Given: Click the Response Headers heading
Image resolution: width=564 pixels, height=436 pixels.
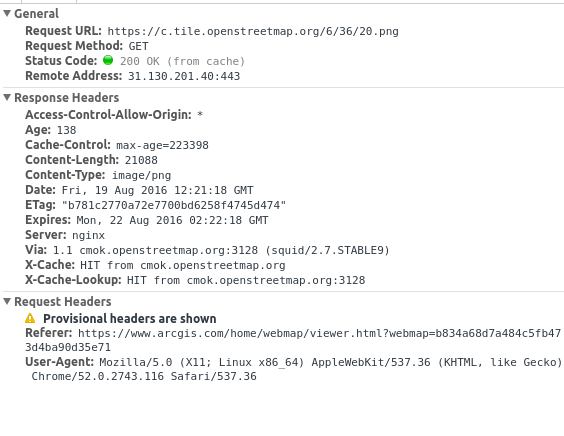Looking at the screenshot, I should point(67,97).
